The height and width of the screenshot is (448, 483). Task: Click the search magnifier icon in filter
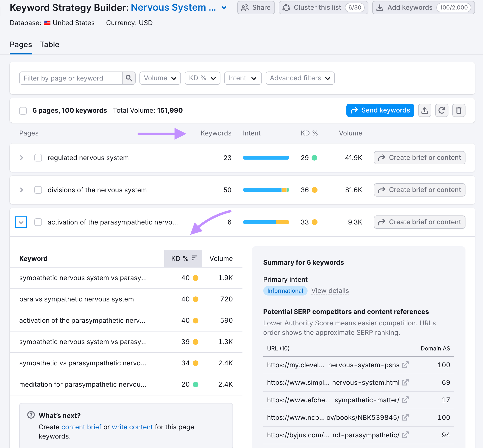[129, 78]
